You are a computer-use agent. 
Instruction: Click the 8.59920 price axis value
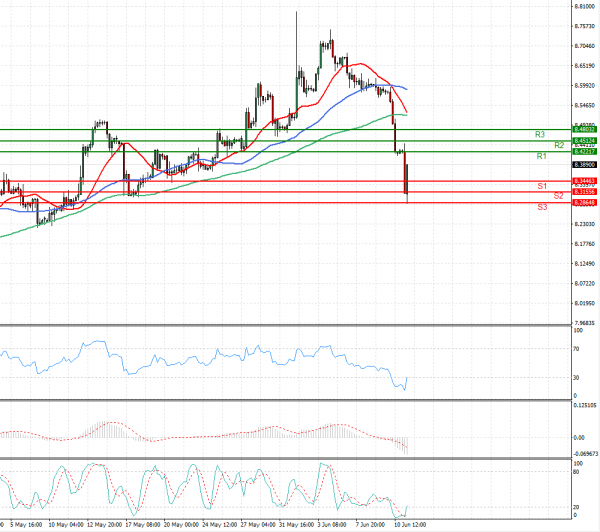585,85
